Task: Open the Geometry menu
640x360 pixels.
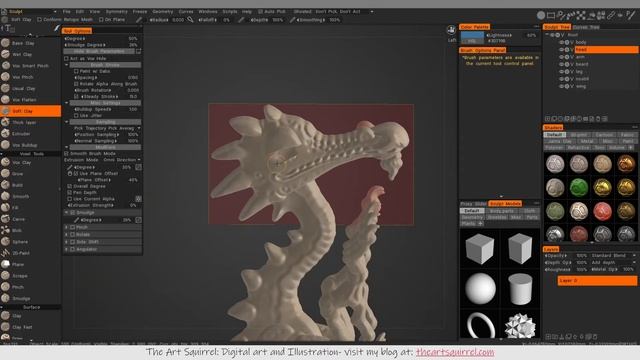Action: point(162,11)
